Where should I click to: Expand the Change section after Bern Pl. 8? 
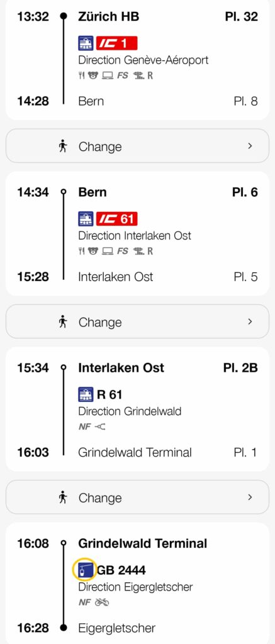pyautogui.click(x=137, y=146)
